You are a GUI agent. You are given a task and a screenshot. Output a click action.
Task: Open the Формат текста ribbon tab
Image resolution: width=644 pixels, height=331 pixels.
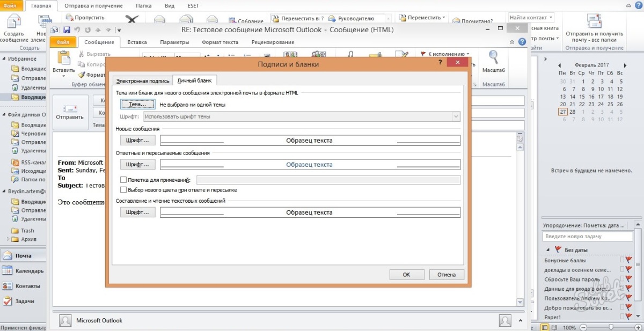click(220, 42)
